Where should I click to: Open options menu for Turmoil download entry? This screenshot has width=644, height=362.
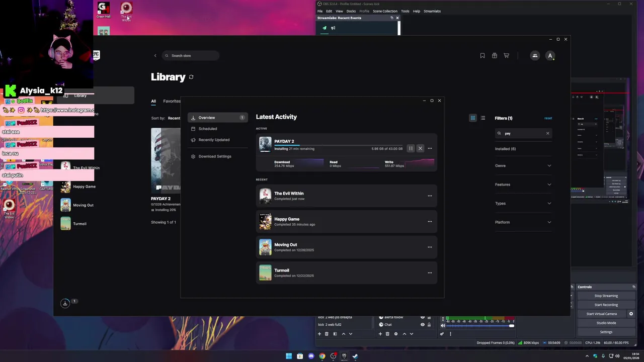(430, 273)
